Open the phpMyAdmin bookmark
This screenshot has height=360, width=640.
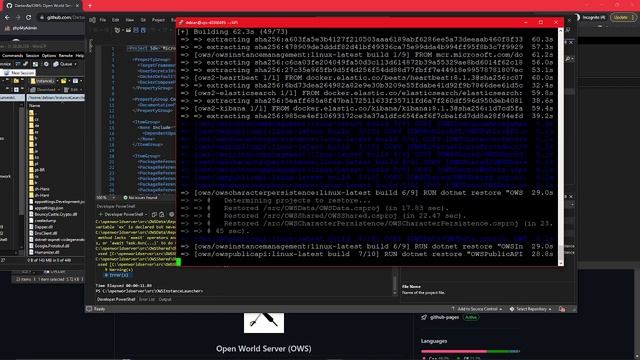tap(21, 28)
